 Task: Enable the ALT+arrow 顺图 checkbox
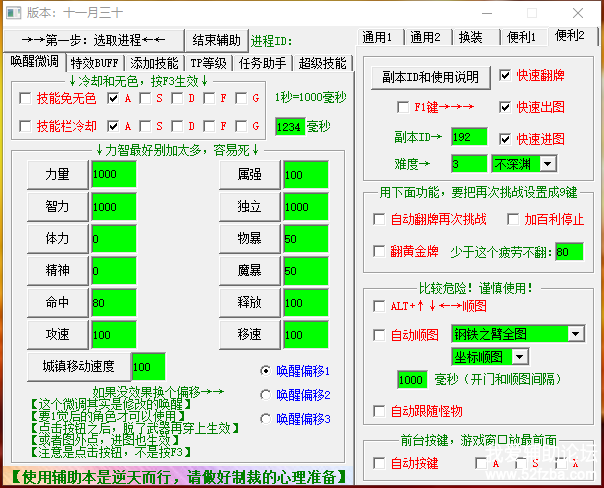click(x=379, y=307)
